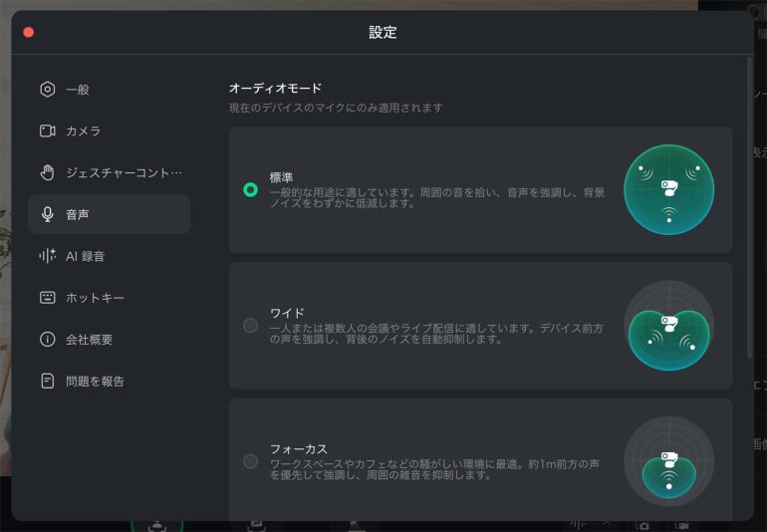Click the ワイド mode pickup pattern illustration
This screenshot has width=767, height=532.
tap(668, 326)
